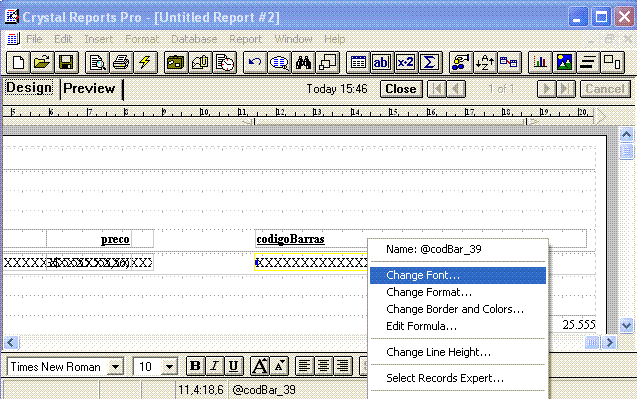Click the New Report toolbar icon
This screenshot has width=637, height=399.
coord(18,63)
